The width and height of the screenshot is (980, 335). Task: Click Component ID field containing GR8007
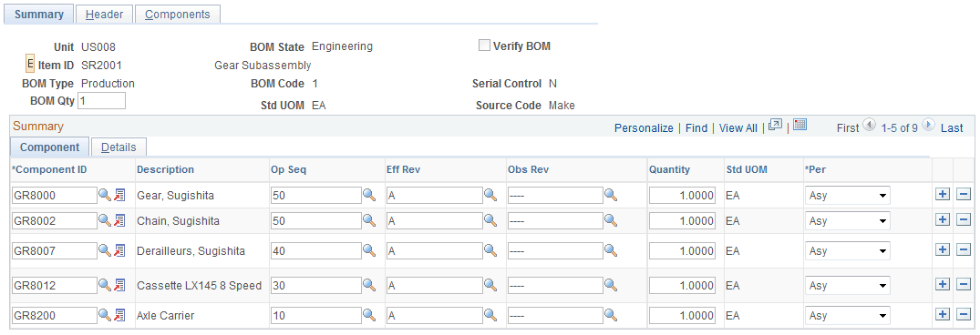[55, 250]
